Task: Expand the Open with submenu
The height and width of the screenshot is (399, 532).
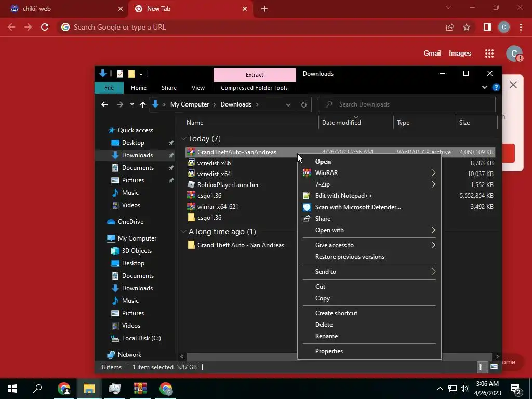Action: (369, 230)
